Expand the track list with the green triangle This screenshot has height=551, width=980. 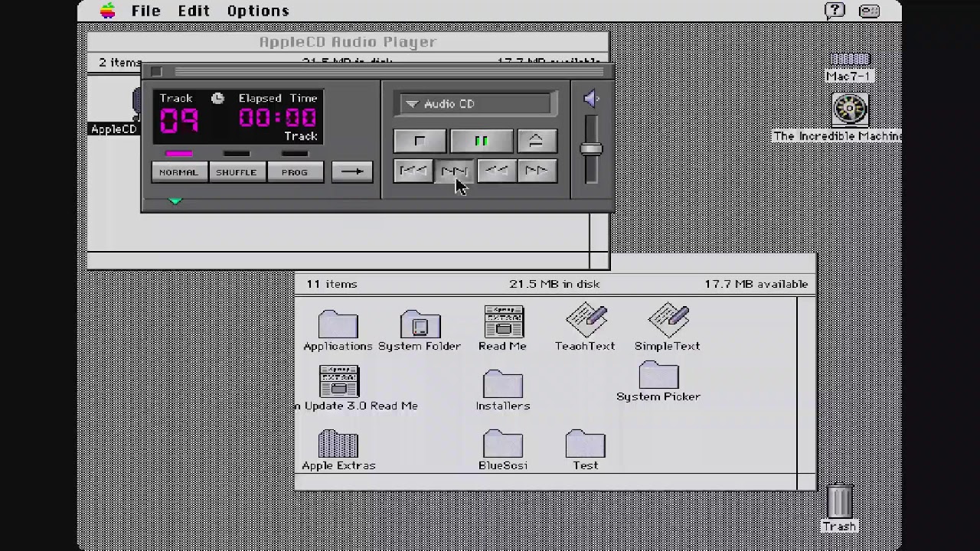[x=175, y=201]
